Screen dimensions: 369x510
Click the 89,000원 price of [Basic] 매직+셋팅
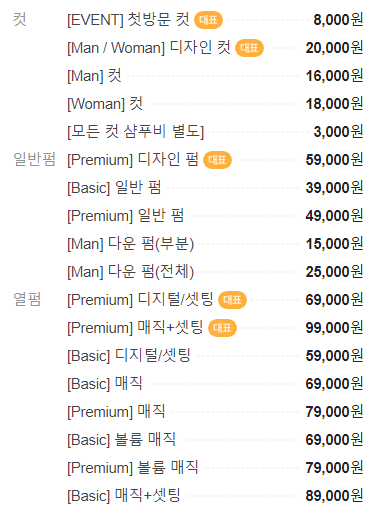(334, 496)
